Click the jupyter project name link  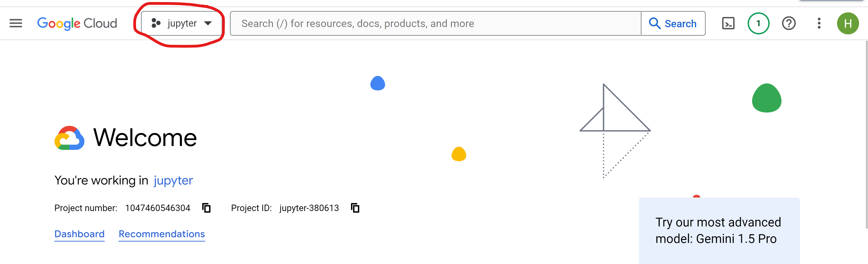pyautogui.click(x=173, y=181)
